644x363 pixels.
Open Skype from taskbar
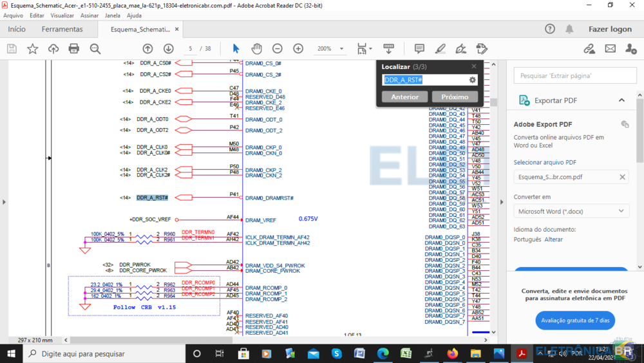(336, 353)
